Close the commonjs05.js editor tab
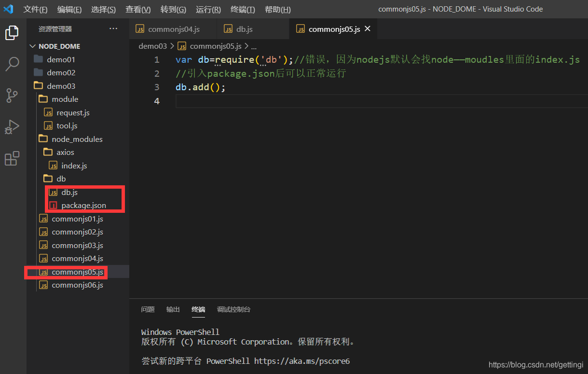This screenshot has height=374, width=588. (368, 29)
